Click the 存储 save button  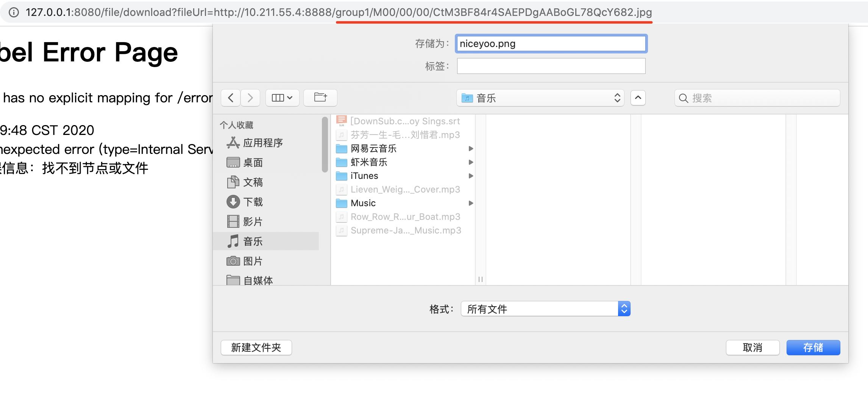tap(813, 348)
